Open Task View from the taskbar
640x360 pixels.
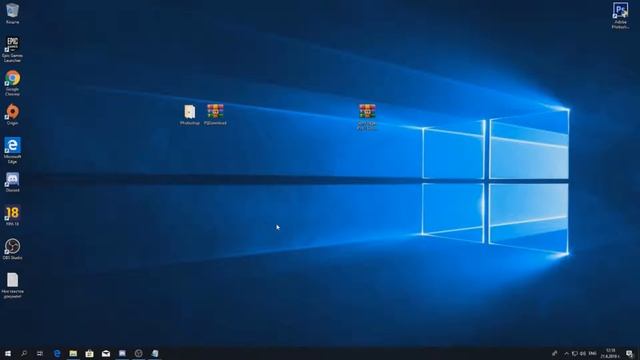pos(40,353)
